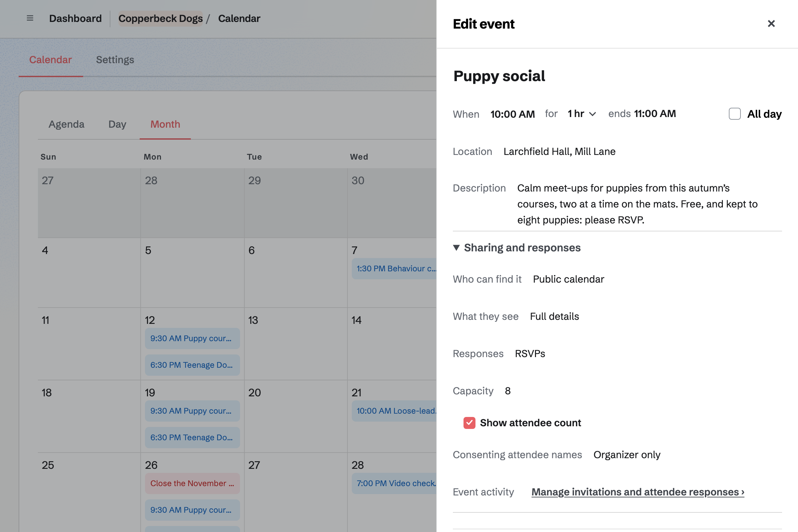Select the Agenda view tab
This screenshot has height=532, width=798.
[66, 124]
